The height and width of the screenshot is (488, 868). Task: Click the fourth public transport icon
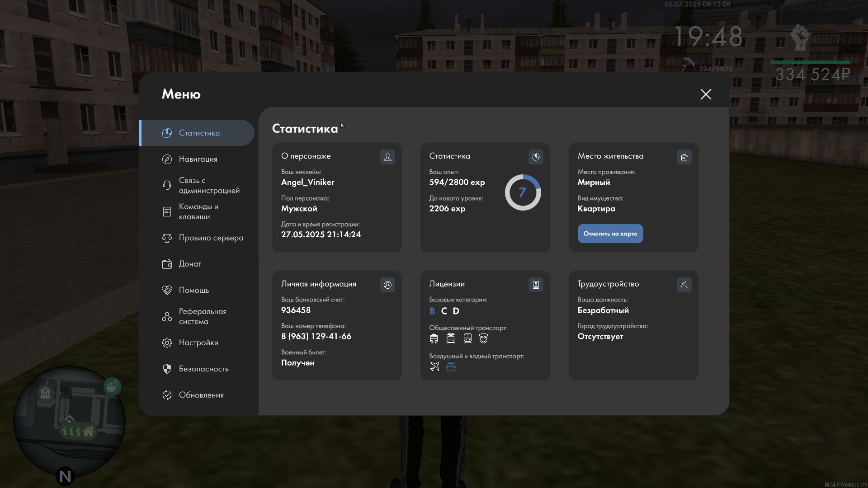click(483, 338)
